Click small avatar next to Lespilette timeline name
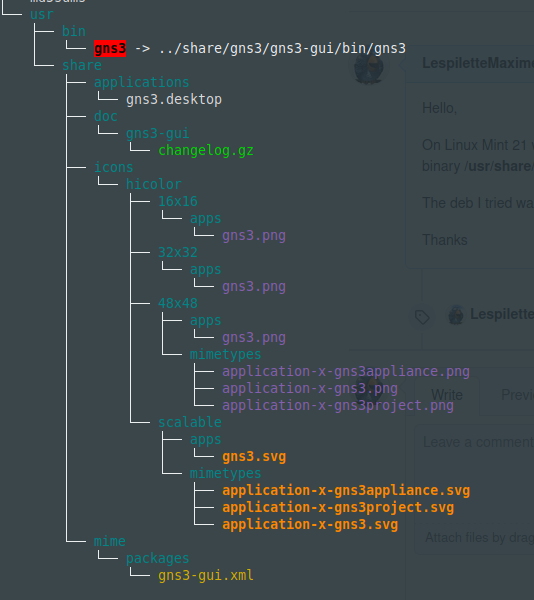534x600 pixels. coord(456,315)
